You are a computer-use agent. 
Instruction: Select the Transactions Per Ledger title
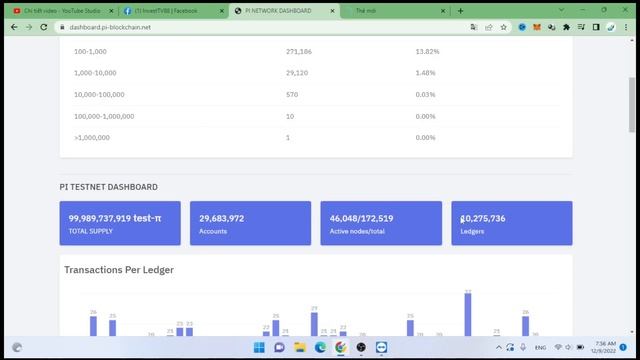coord(119,270)
